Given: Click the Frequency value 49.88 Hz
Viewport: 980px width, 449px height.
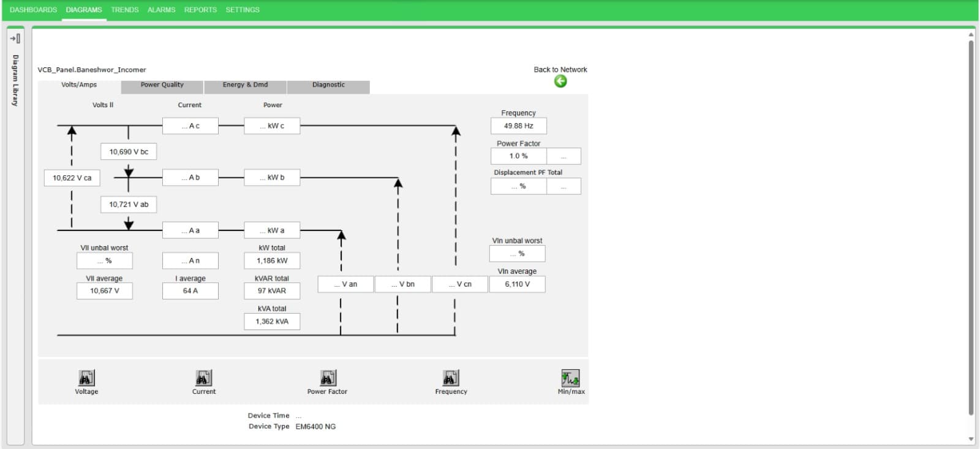Looking at the screenshot, I should pos(518,126).
